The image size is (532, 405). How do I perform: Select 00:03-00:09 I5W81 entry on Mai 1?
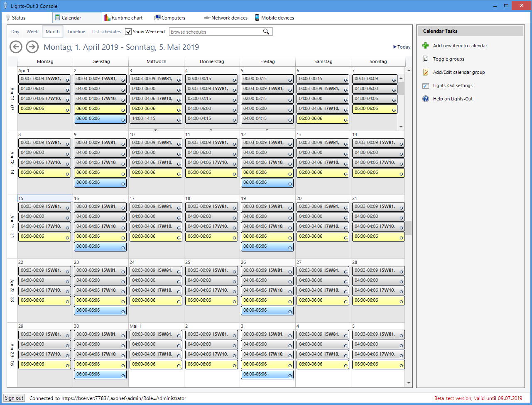tap(156, 334)
